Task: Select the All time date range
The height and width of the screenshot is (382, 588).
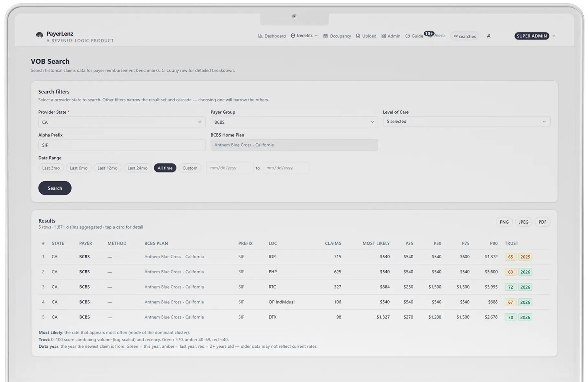Action: [165, 168]
